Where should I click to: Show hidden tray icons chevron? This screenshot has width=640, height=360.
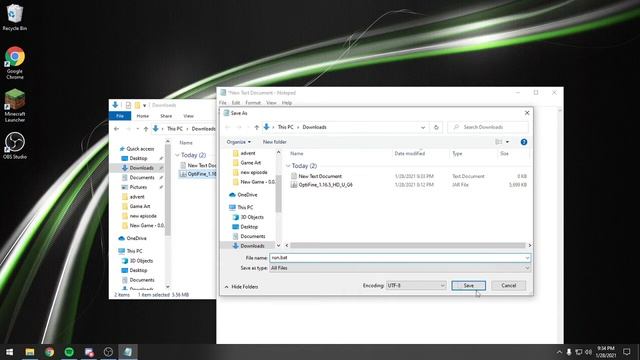[559, 352]
